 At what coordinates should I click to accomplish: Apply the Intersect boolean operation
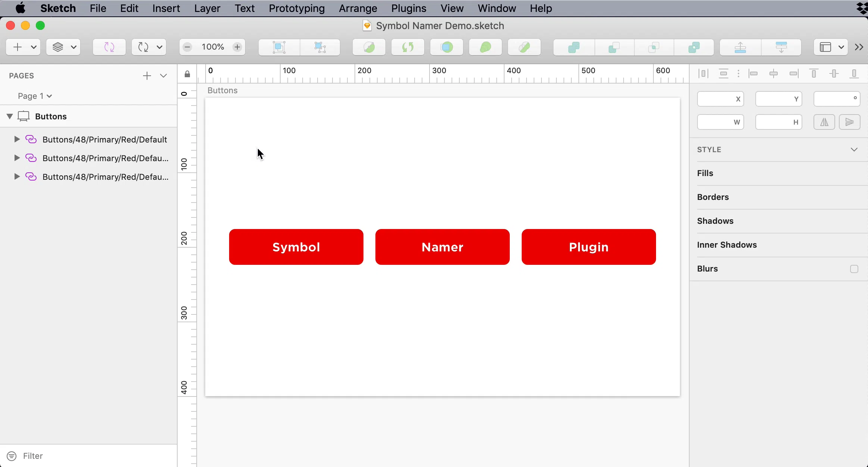(x=654, y=47)
